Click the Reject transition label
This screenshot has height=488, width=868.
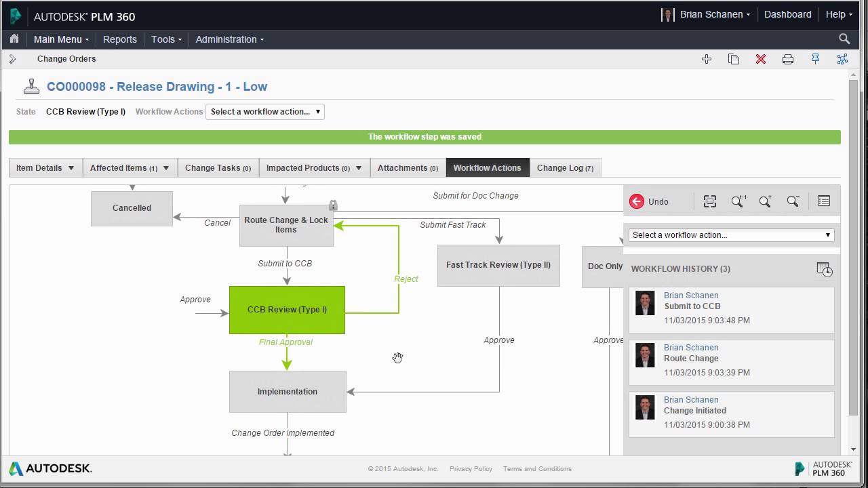click(x=406, y=279)
